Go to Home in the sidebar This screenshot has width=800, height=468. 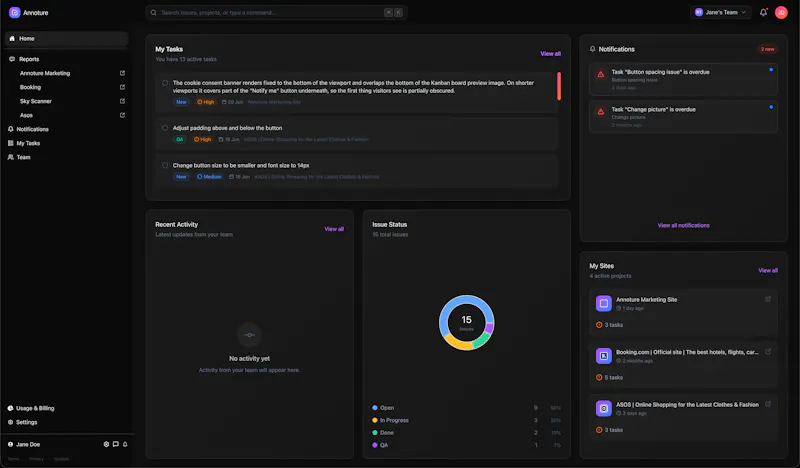[66, 39]
